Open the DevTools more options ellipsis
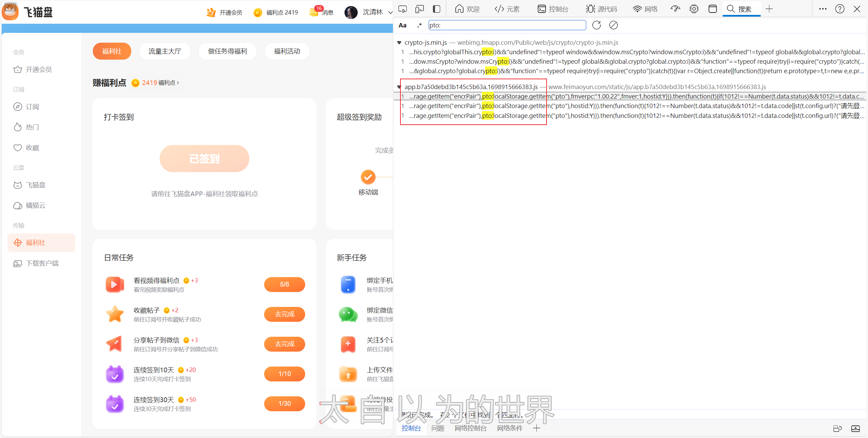The image size is (868, 438). tap(823, 9)
